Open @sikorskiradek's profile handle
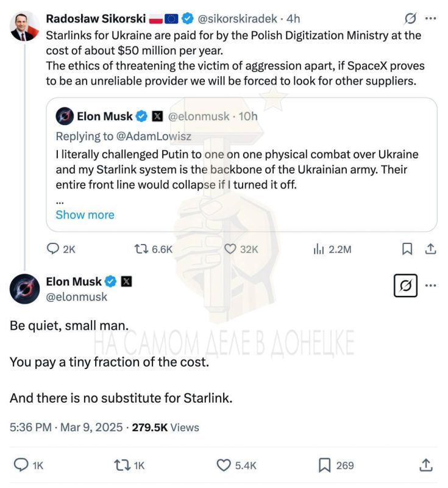Screen dimensions: 448x488 point(236,19)
